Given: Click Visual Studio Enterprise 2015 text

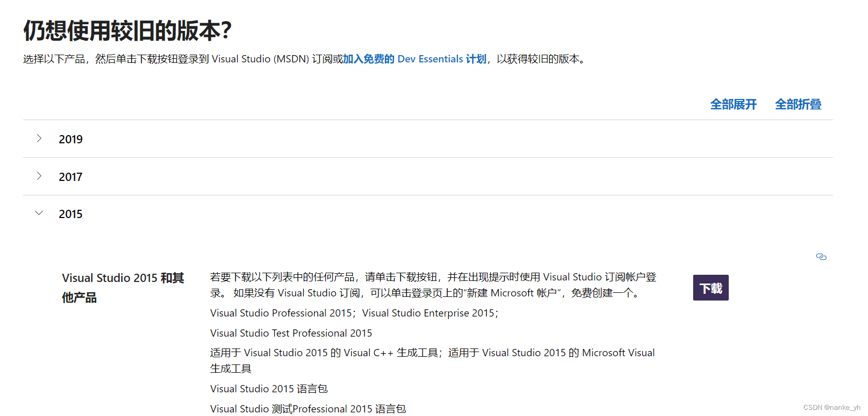Looking at the screenshot, I should tap(428, 313).
